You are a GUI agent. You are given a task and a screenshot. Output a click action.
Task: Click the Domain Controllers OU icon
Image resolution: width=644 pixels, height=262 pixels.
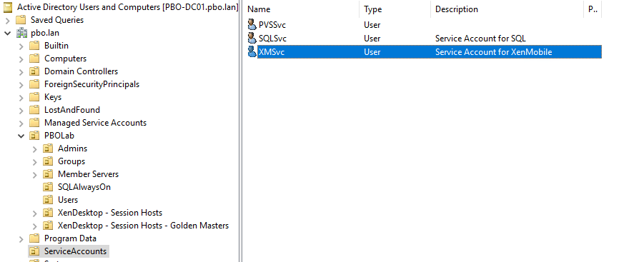34,71
